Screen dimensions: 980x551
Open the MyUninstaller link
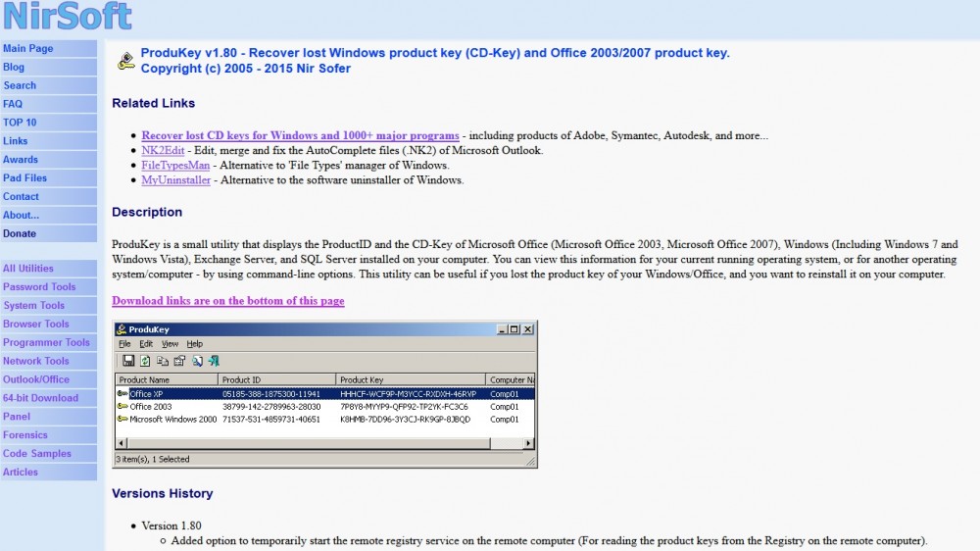[x=175, y=180]
